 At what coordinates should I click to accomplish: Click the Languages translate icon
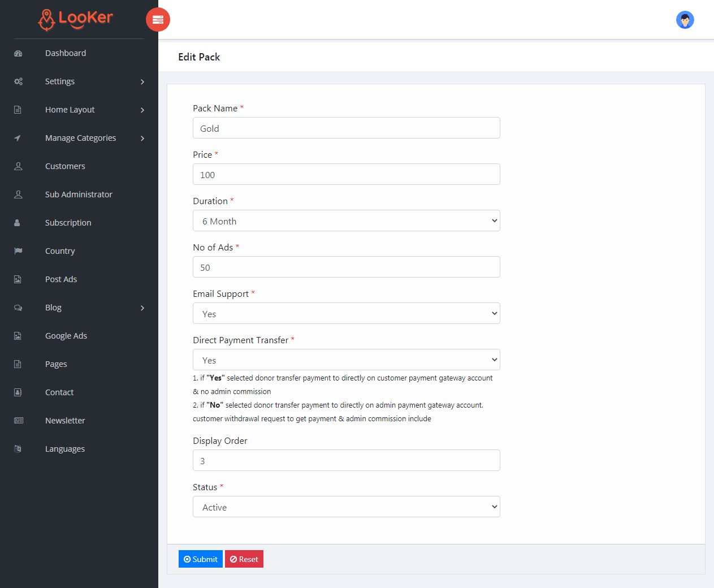18,449
